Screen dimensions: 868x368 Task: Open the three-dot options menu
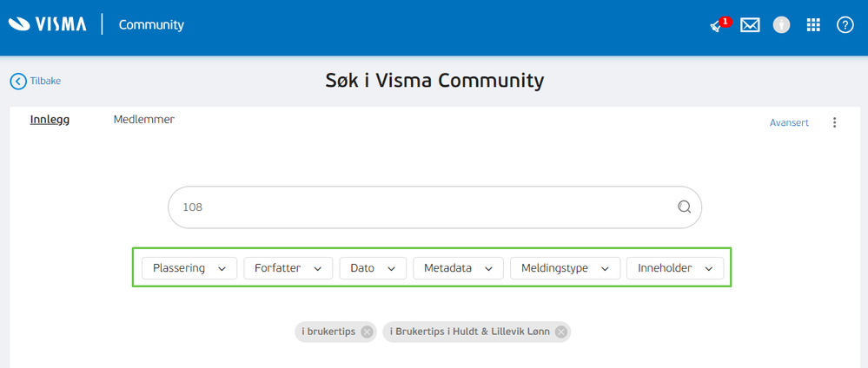[x=835, y=122]
